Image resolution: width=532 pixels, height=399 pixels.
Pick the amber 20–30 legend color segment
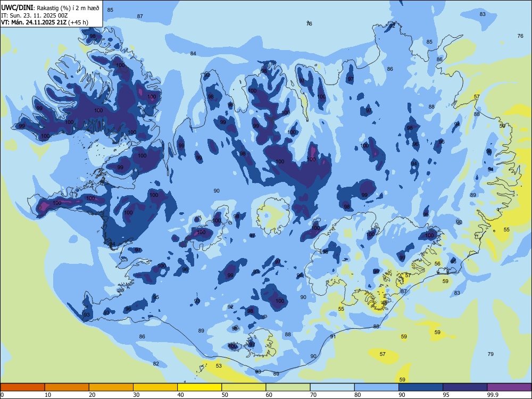pos(111,387)
